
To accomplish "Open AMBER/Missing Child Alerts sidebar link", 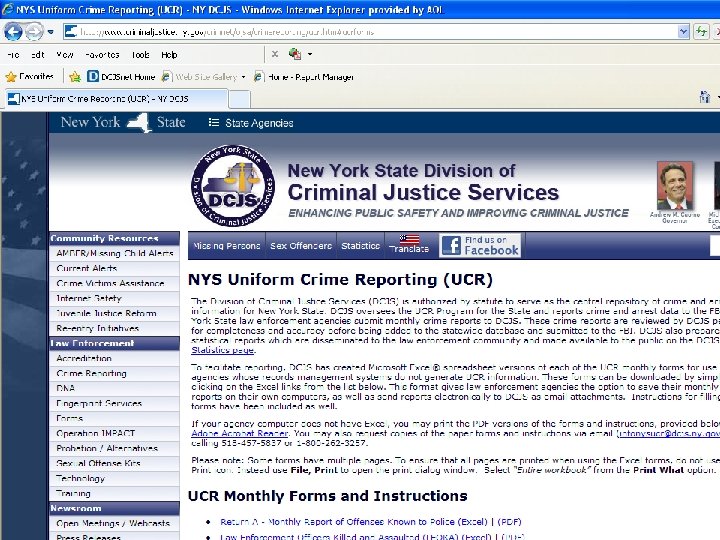I will click(x=114, y=253).
